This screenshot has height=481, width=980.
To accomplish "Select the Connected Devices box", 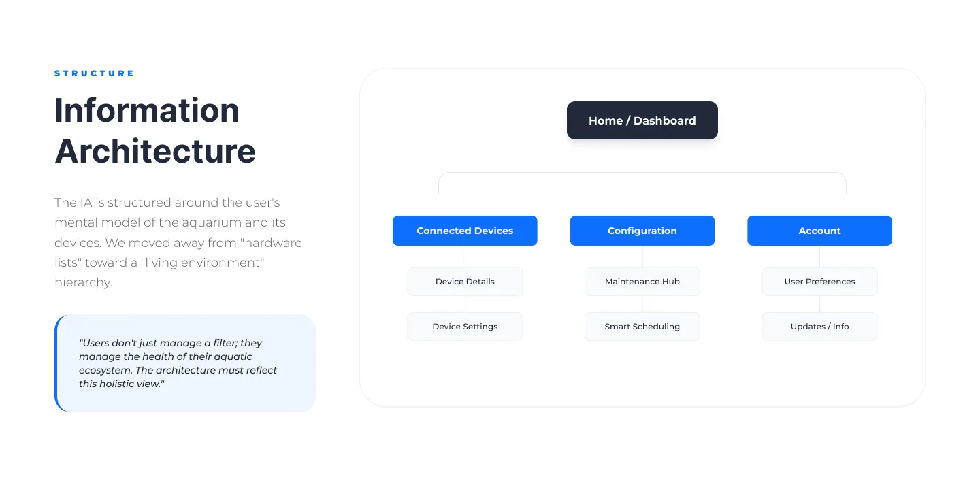I will coord(465,231).
